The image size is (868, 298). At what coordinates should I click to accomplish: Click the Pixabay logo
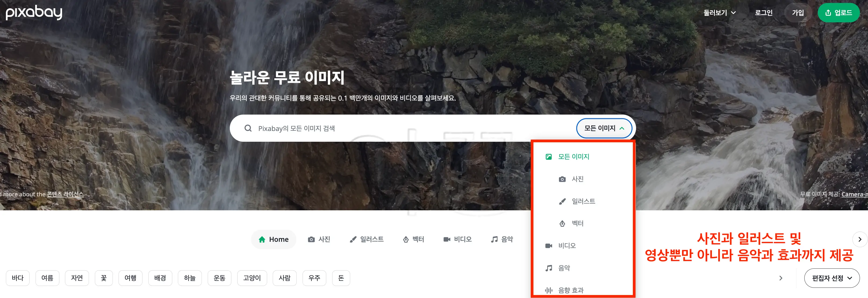coord(34,13)
